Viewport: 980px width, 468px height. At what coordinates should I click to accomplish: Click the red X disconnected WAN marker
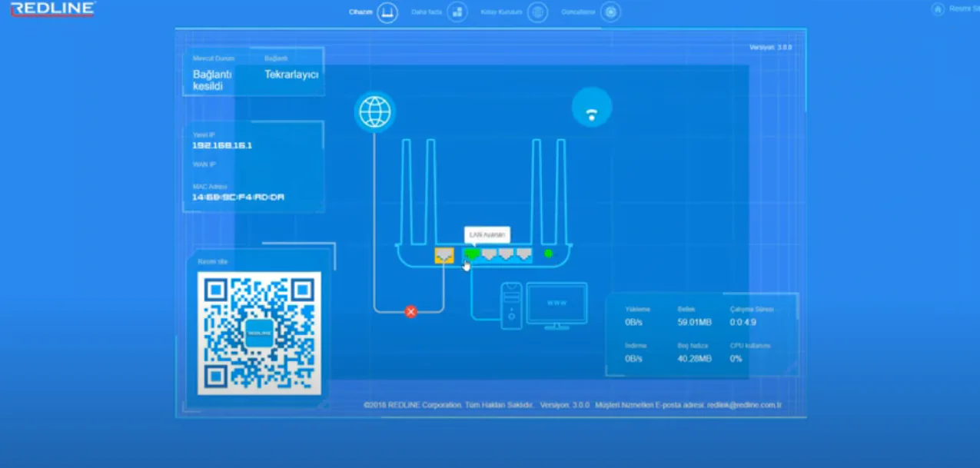(411, 311)
